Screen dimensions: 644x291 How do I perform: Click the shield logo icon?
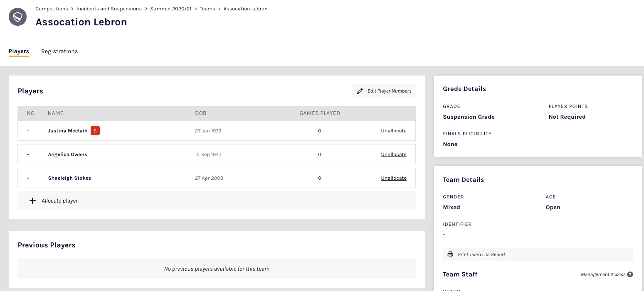coord(18,17)
